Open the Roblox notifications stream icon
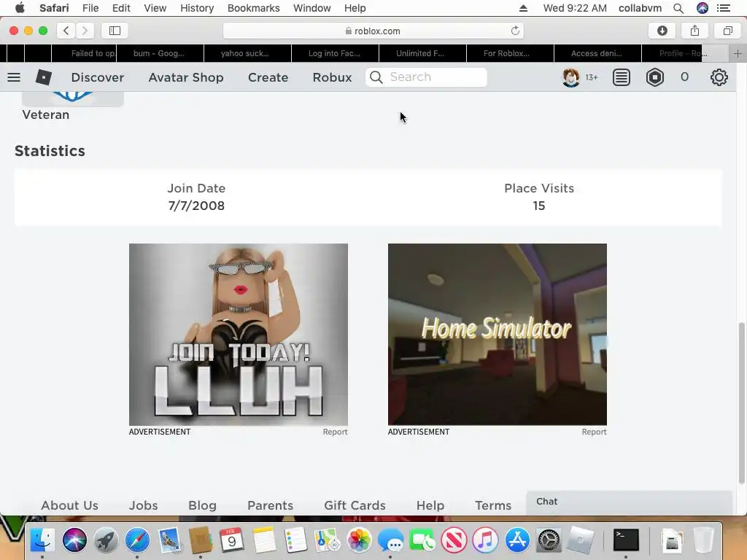Screen dimensions: 747x560 pos(622,77)
